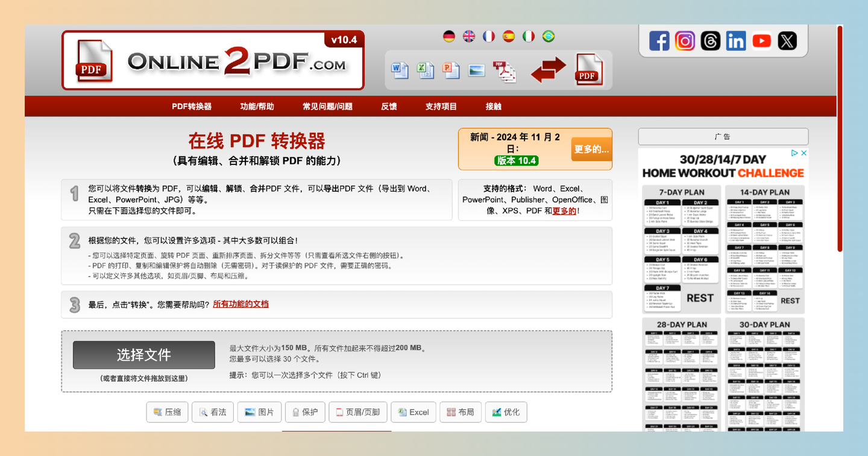Click the Word document icon in the header
This screenshot has width=868, height=456.
(398, 70)
